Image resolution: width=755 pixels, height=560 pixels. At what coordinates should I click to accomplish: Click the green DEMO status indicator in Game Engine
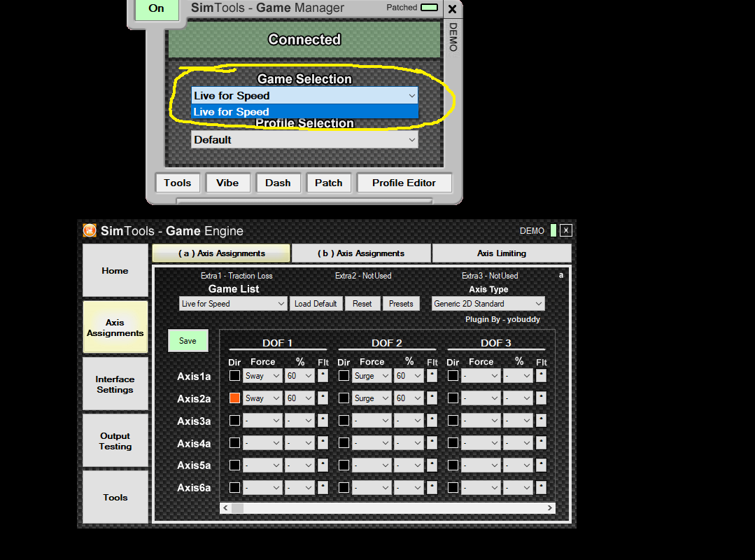tap(553, 230)
